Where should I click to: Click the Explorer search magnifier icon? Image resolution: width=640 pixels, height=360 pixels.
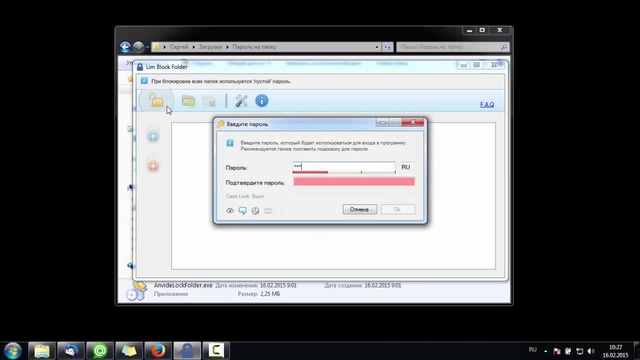click(x=504, y=47)
